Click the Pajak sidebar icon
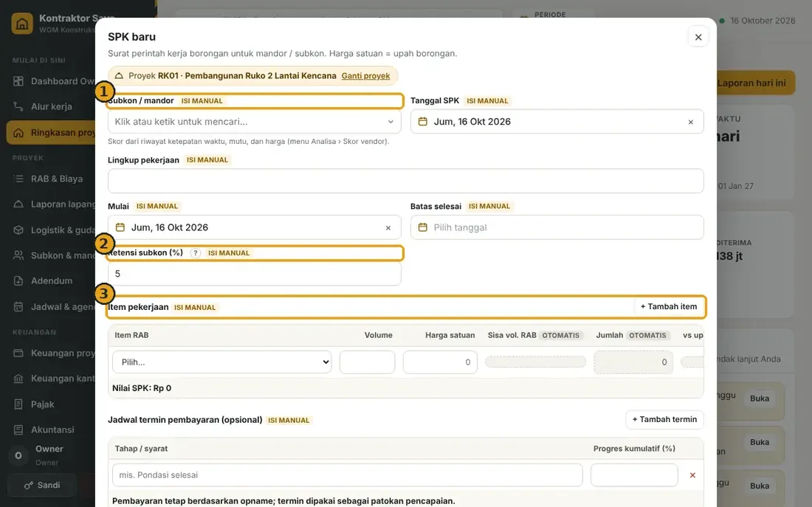Image resolution: width=812 pixels, height=507 pixels. (x=18, y=404)
